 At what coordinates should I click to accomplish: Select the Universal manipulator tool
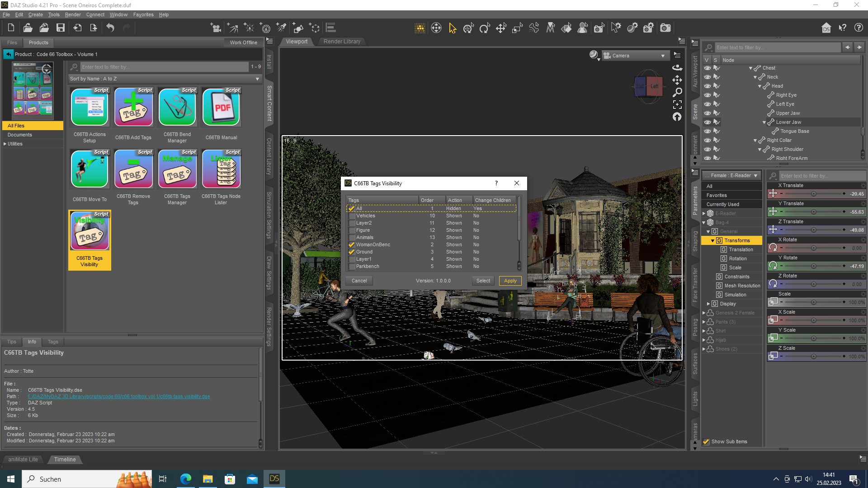click(468, 28)
